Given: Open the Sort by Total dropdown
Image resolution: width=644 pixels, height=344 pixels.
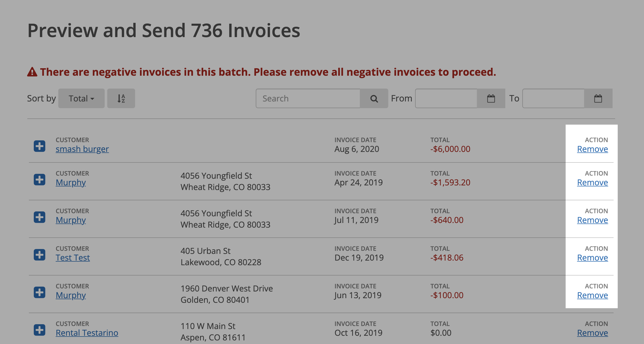Looking at the screenshot, I should (81, 98).
